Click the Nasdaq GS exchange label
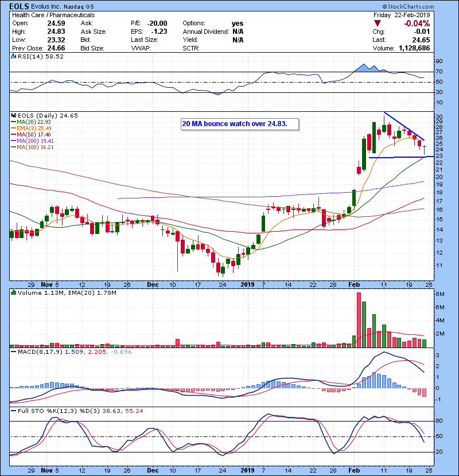 click(79, 7)
